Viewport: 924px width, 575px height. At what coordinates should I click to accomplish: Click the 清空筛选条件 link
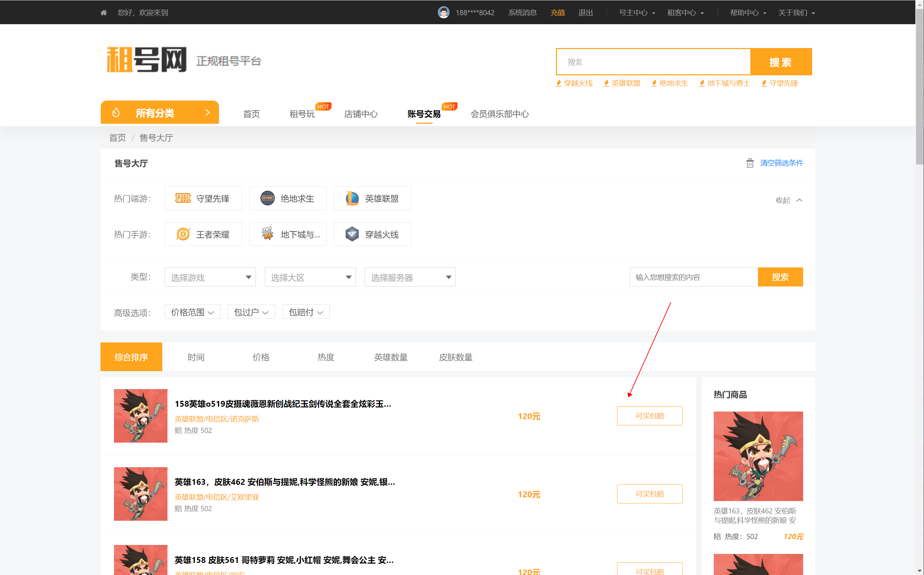781,163
